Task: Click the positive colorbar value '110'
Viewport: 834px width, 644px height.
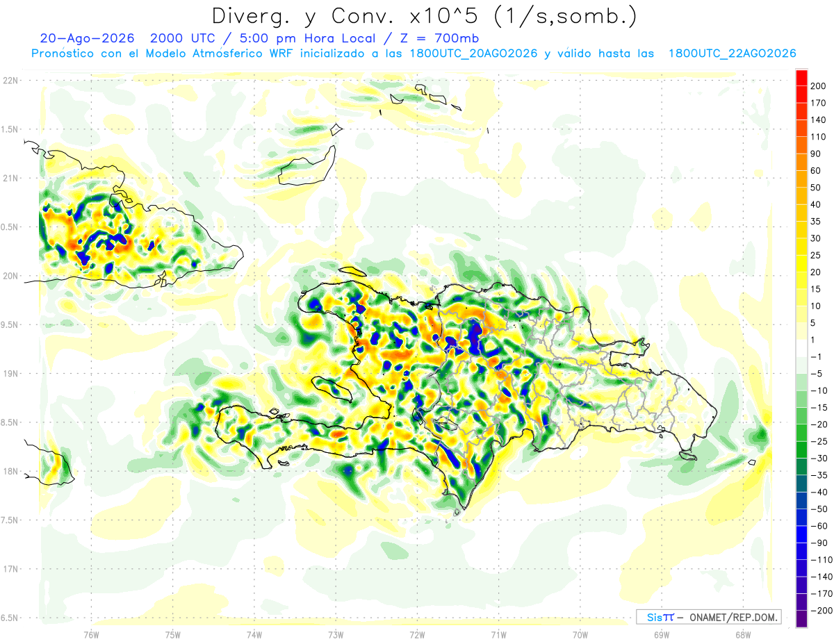Action: [x=818, y=137]
